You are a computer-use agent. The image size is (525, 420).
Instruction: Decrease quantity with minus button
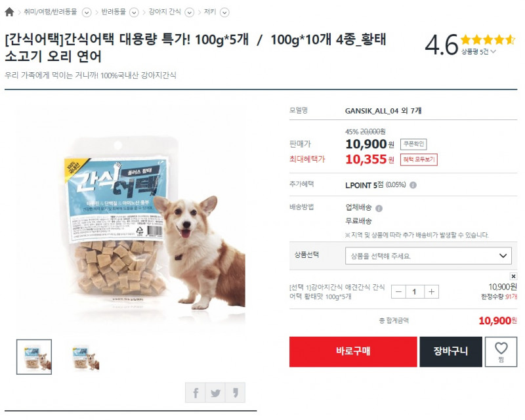tap(398, 292)
